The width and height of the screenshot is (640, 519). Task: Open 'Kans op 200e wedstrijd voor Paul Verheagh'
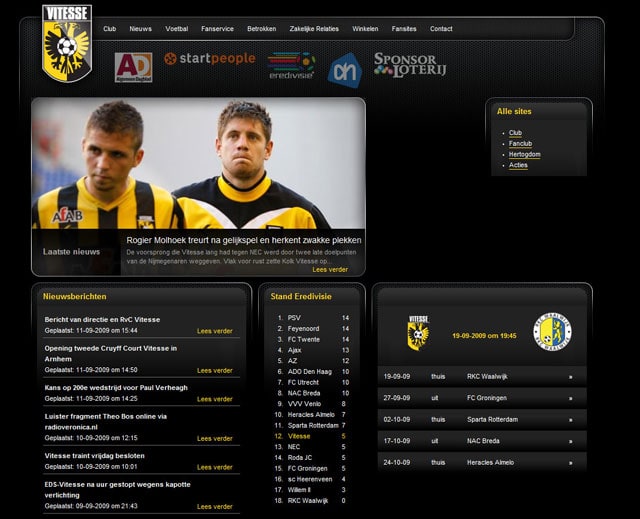coord(116,388)
